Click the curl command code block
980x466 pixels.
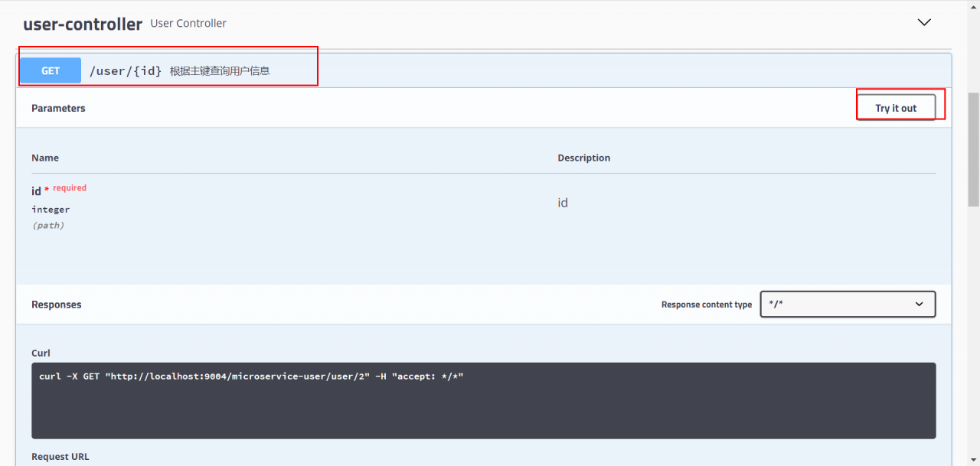click(484, 400)
